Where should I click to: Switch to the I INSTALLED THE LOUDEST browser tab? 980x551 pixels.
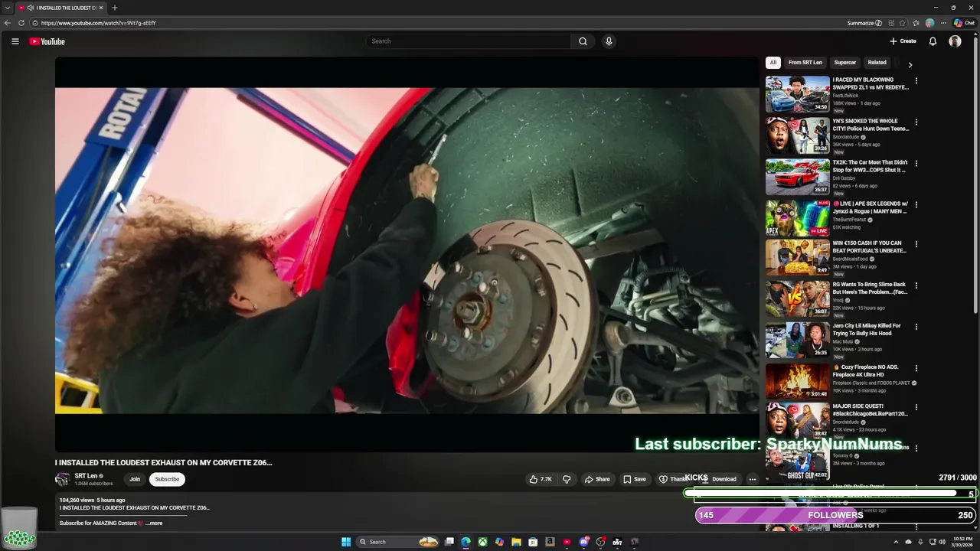(x=61, y=8)
